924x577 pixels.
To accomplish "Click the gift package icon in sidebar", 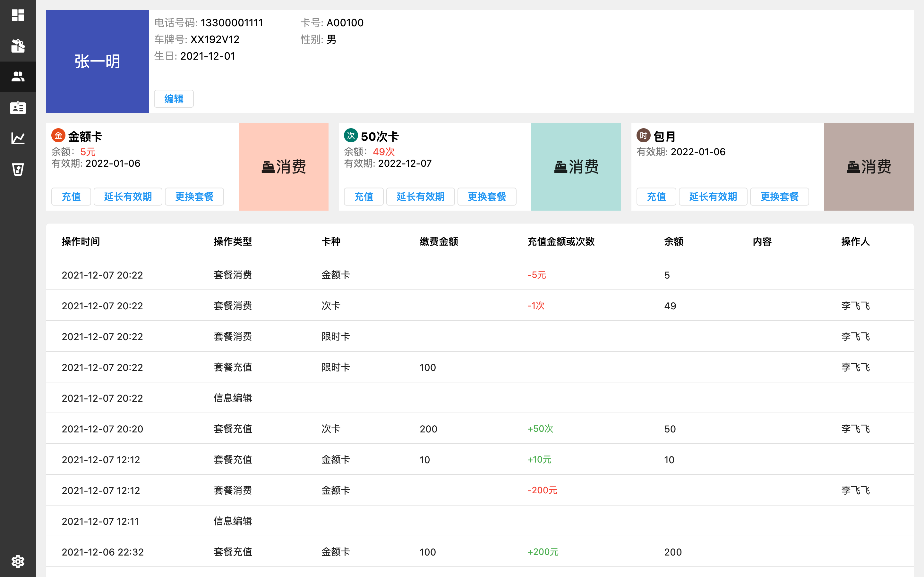I will pos(18,46).
